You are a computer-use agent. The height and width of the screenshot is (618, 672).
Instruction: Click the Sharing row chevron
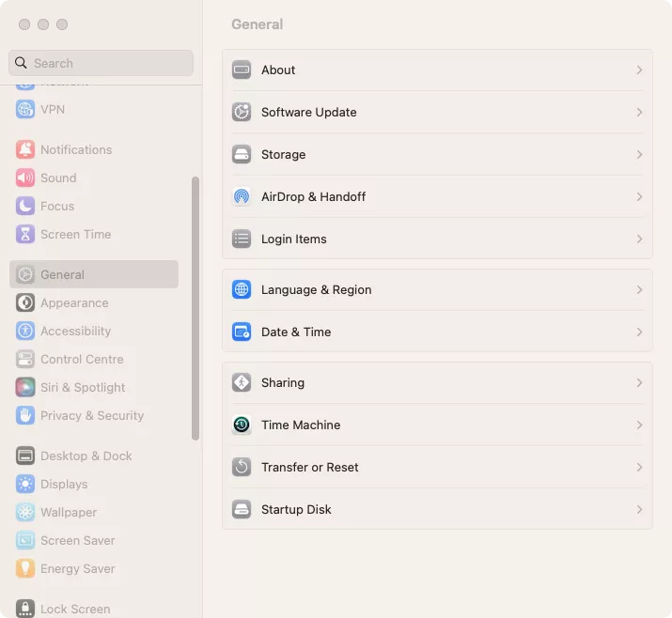[639, 382]
